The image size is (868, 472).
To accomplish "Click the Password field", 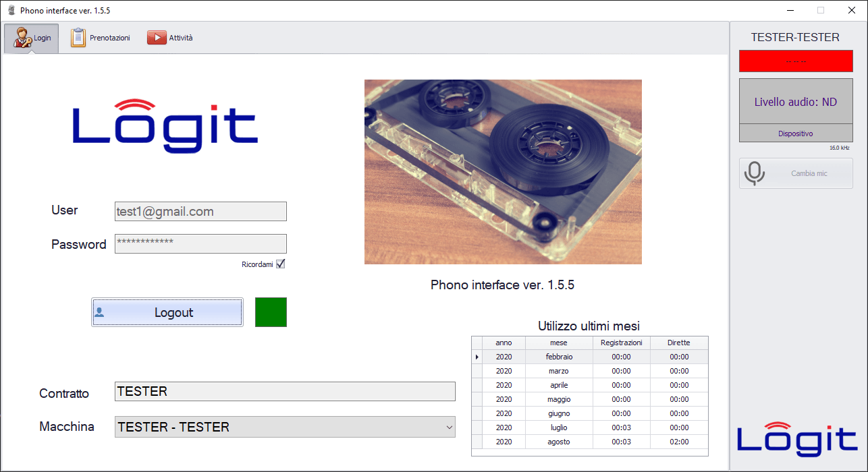I will point(200,243).
